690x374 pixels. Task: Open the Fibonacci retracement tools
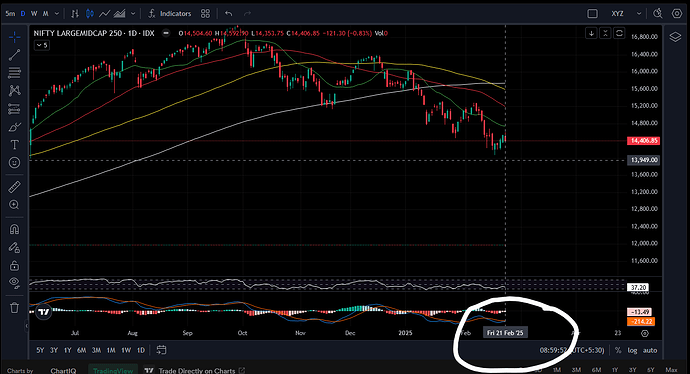(15, 73)
